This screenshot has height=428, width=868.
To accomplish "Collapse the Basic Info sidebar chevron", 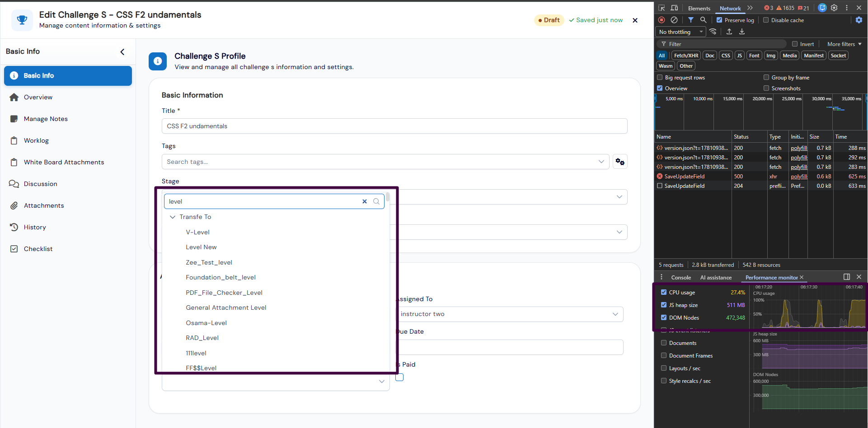I will pos(122,52).
